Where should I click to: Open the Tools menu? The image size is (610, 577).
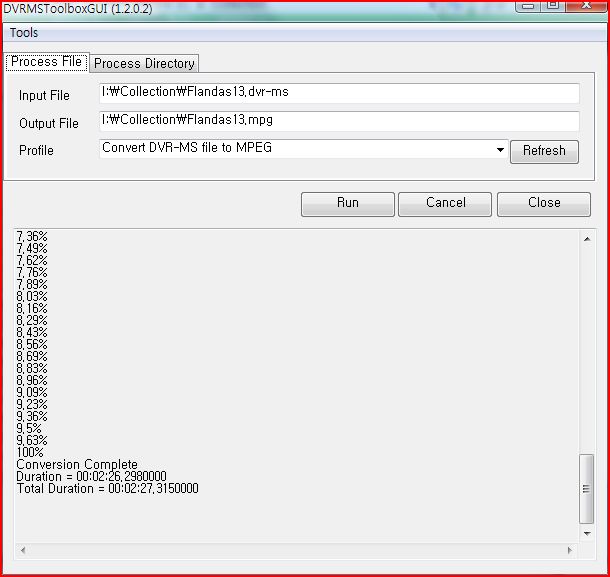(24, 33)
